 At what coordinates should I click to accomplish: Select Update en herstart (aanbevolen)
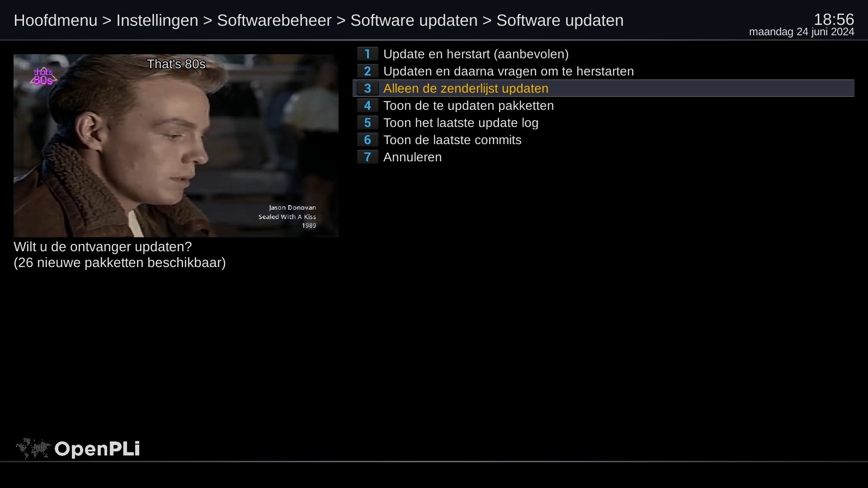(604, 54)
